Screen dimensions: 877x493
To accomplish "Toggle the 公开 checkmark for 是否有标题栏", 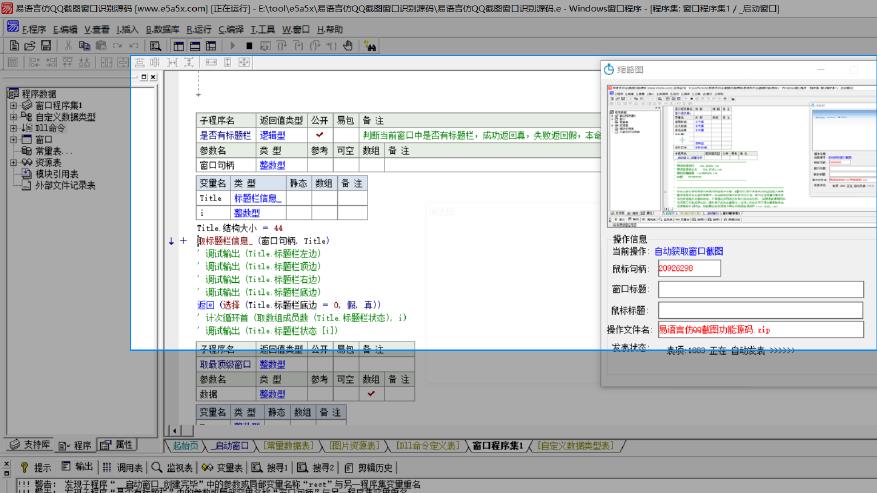I will click(319, 135).
